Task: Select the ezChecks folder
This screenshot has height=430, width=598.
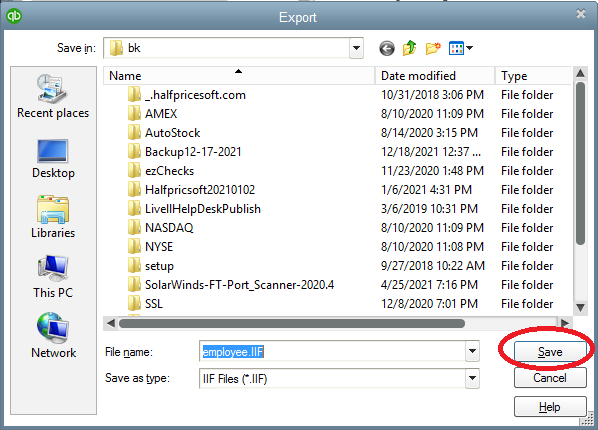Action: click(169, 171)
